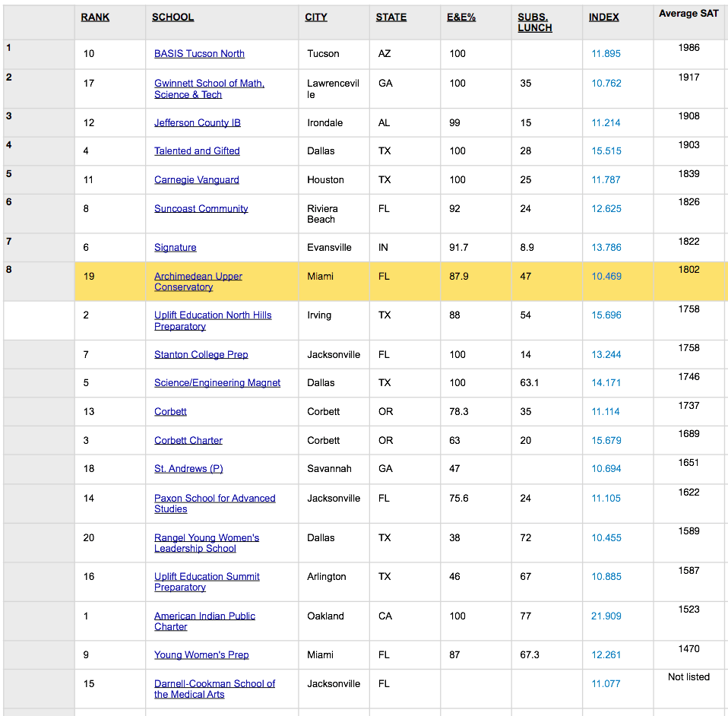Screen dimensions: 728x716
Task: Click index value 10.885
Action: coord(606,577)
